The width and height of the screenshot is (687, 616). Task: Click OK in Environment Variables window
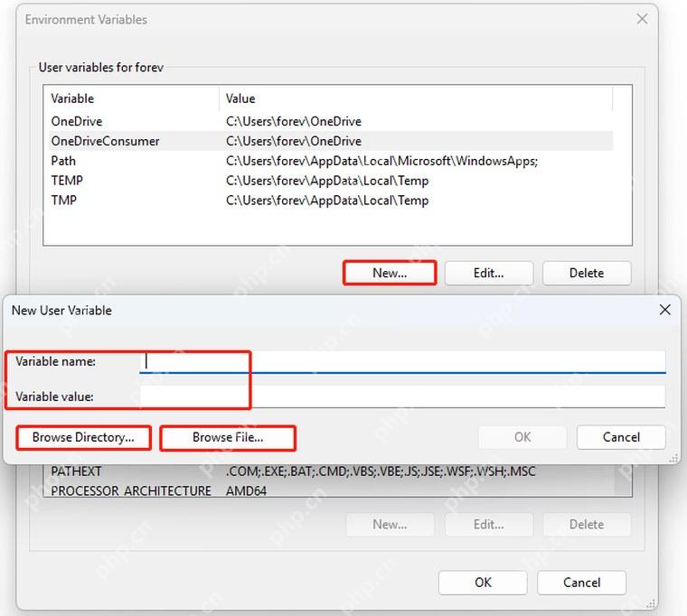tap(483, 583)
